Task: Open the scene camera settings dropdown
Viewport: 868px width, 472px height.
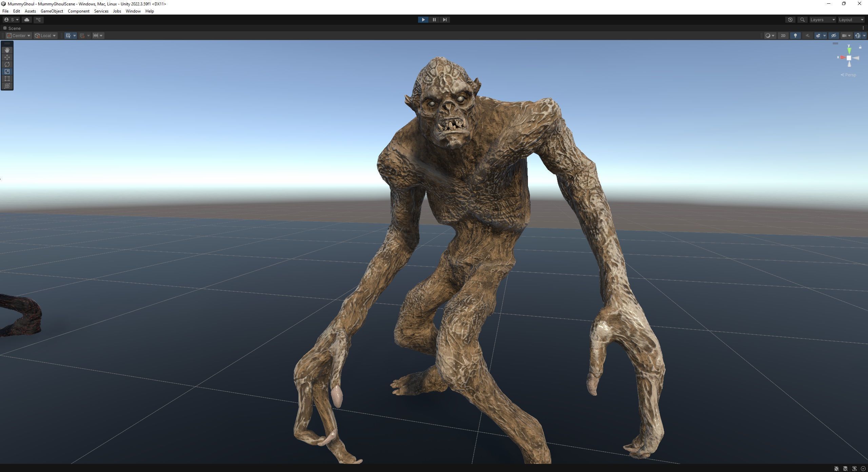Action: pos(846,36)
